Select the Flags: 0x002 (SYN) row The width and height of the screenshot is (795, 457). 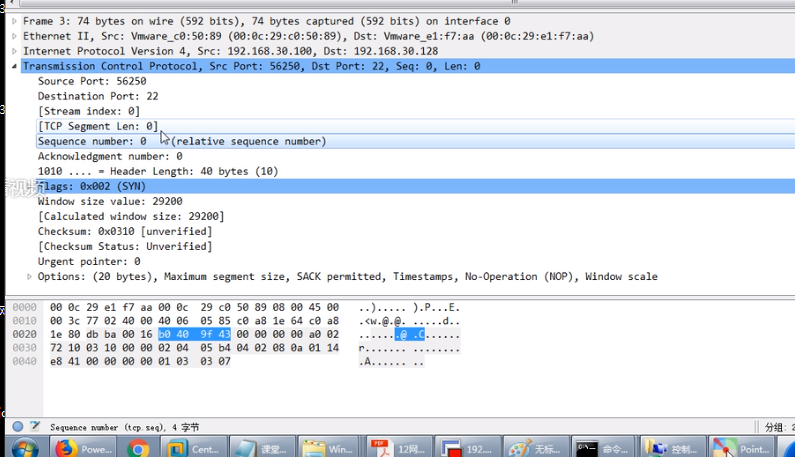click(415, 186)
